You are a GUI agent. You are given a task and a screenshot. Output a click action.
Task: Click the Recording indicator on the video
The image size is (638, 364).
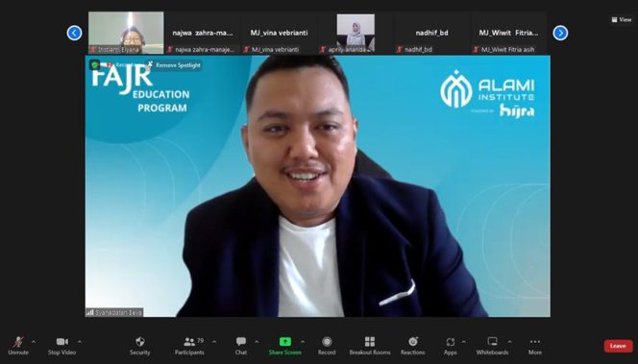[124, 65]
